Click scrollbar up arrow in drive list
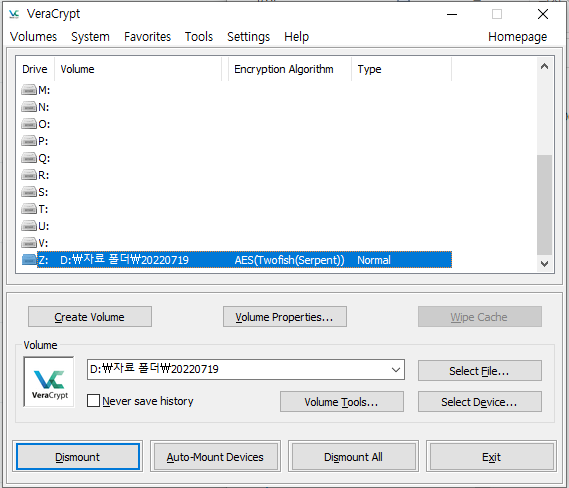569x488 pixels. pyautogui.click(x=544, y=66)
